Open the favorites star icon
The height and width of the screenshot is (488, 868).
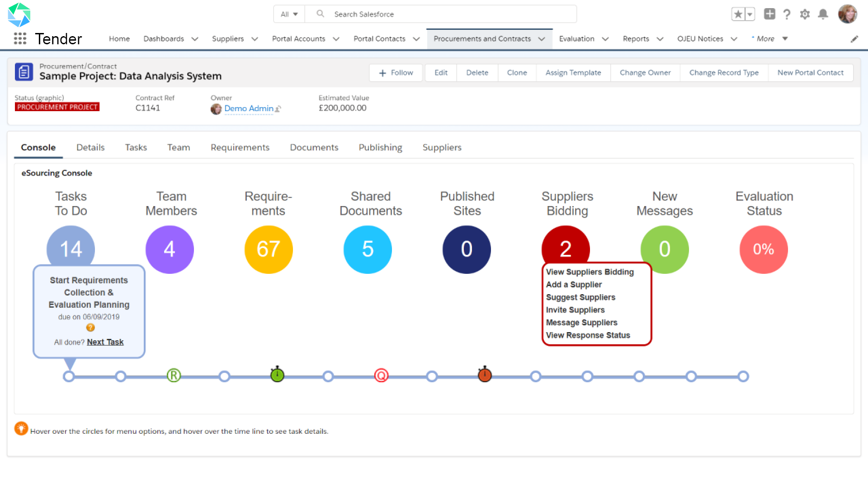[738, 14]
